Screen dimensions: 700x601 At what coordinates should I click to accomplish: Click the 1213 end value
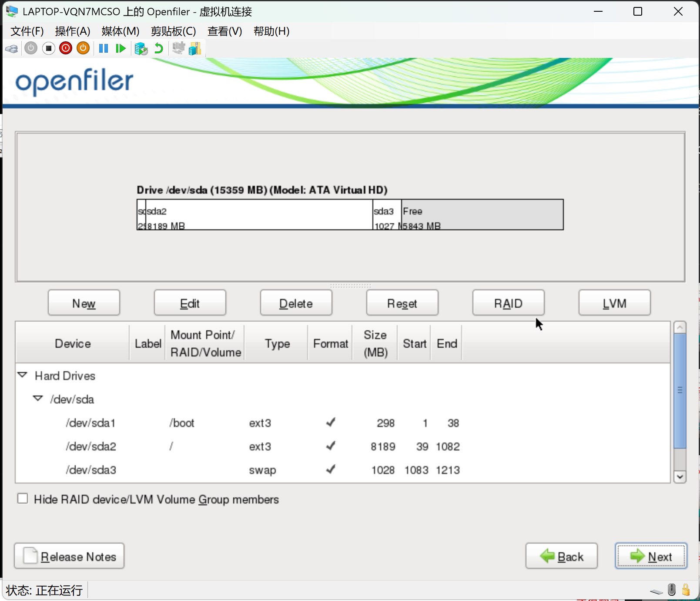(448, 470)
